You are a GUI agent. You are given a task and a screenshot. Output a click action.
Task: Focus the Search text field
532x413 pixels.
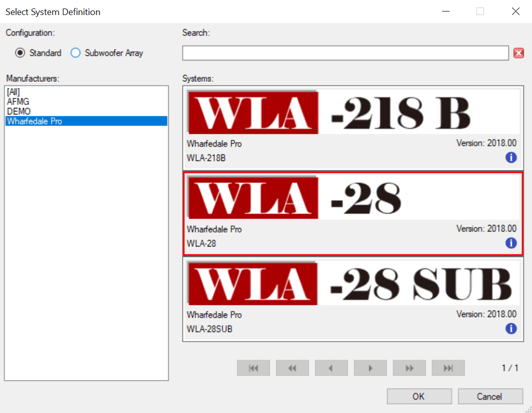(x=345, y=53)
